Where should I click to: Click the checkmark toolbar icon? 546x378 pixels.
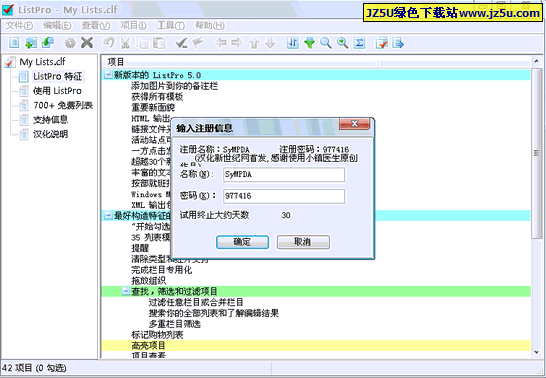[181, 43]
